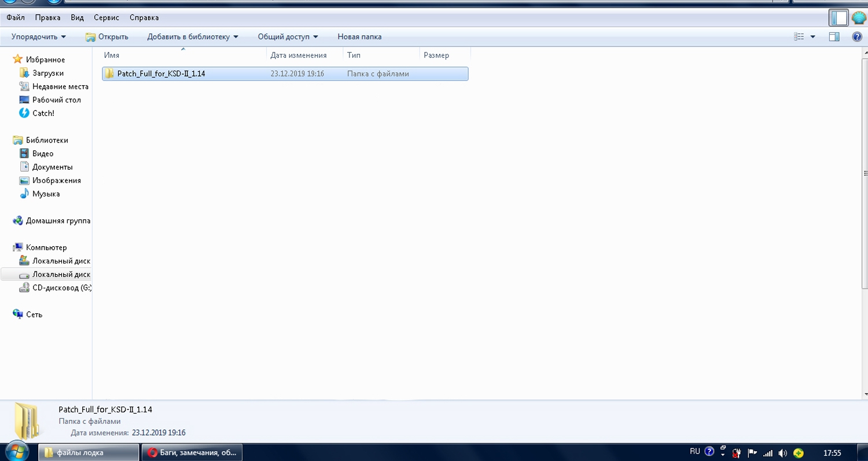Click the 17:55 taskbar clock
Screen dimensions: 868x461
click(832, 453)
